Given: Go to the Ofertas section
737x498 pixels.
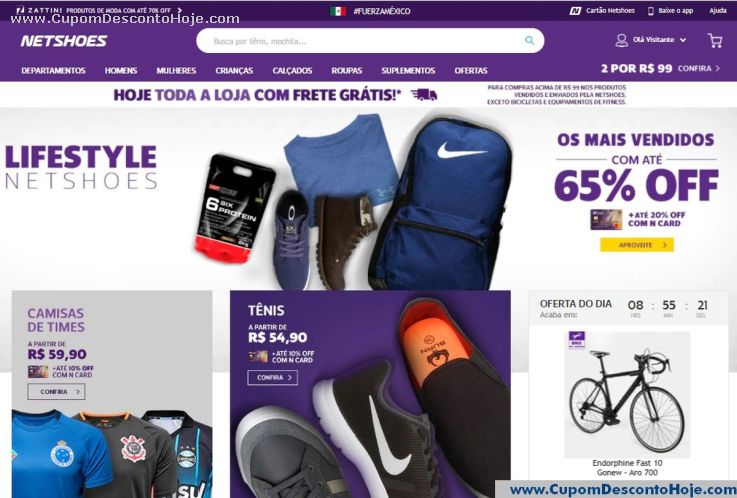Looking at the screenshot, I should (470, 70).
